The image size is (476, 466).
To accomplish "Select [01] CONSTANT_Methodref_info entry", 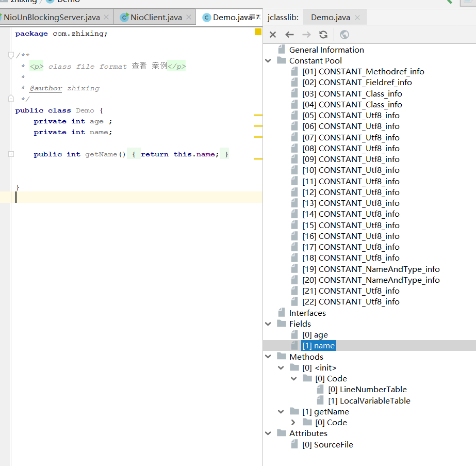I will click(x=363, y=72).
